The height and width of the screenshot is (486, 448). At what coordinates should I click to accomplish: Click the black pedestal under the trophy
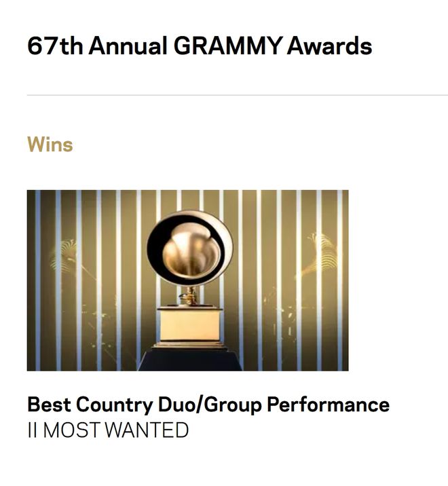[x=190, y=360]
